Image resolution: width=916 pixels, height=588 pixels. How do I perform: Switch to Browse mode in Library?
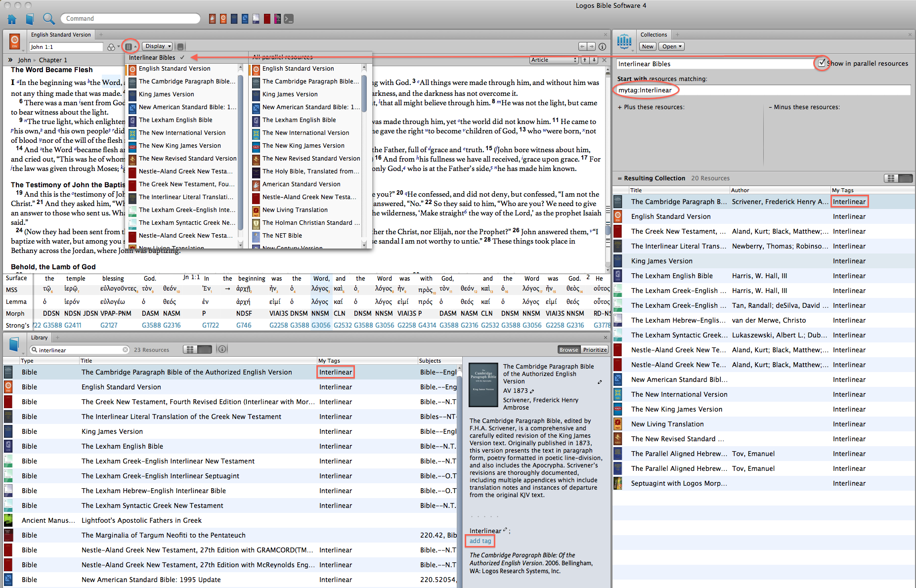pos(568,350)
